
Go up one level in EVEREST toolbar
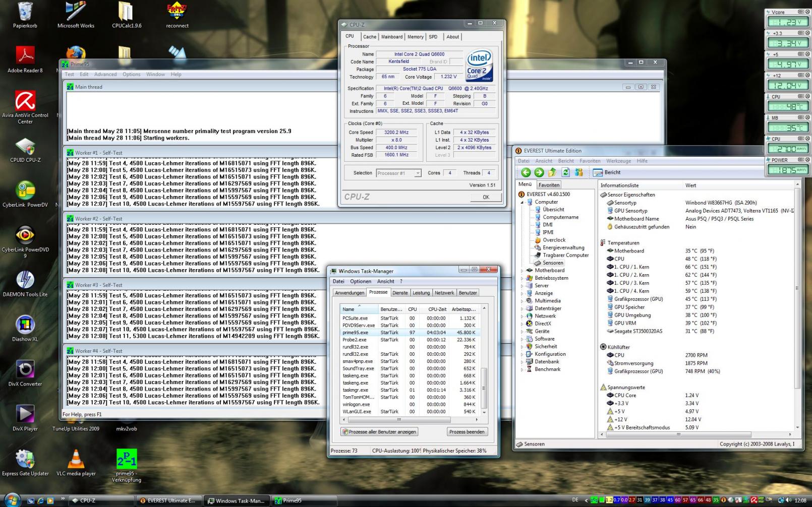(552, 172)
